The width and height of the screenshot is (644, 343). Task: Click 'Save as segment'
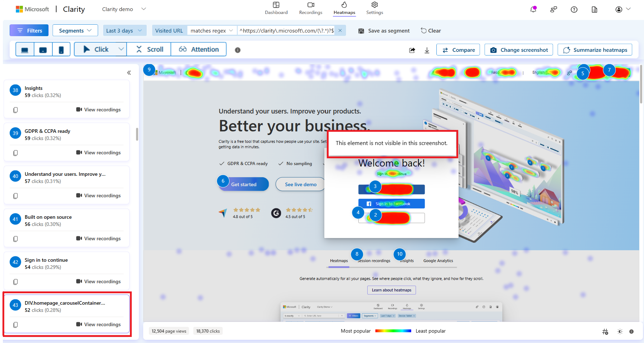point(383,30)
